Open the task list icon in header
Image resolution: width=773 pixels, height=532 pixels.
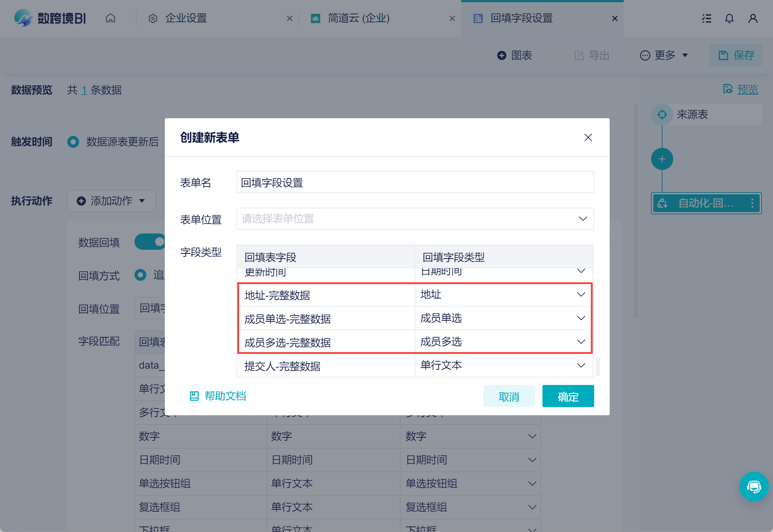point(706,18)
